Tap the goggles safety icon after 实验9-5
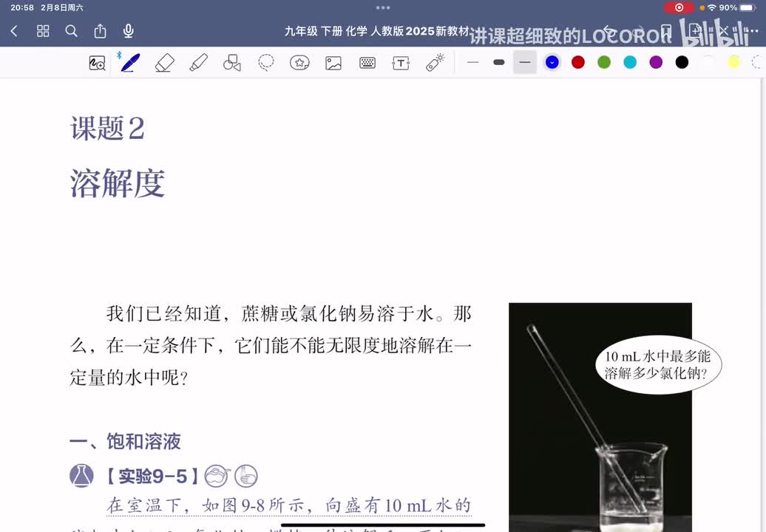This screenshot has width=766, height=532. [x=217, y=476]
